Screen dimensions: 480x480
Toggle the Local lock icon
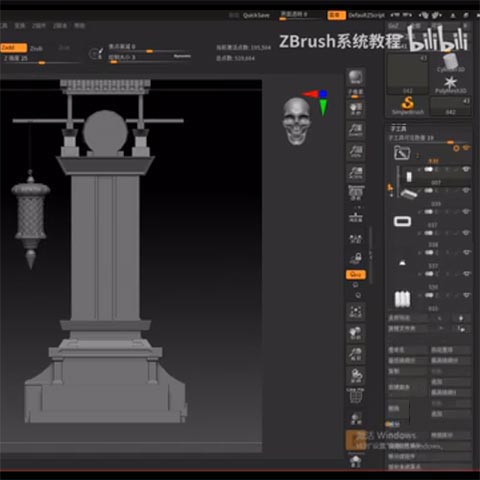[x=356, y=258]
